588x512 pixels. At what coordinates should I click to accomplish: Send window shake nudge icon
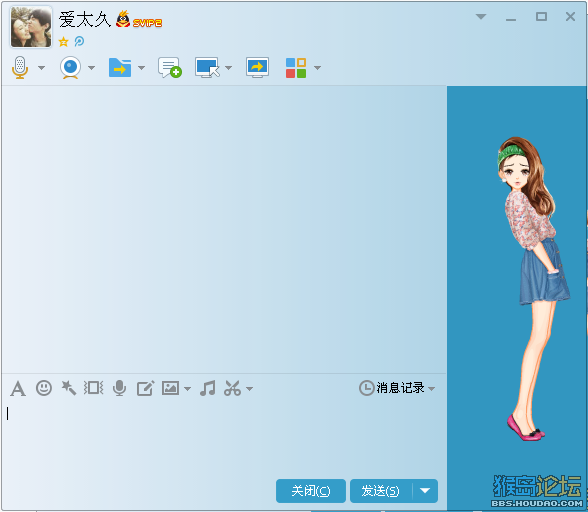click(93, 388)
